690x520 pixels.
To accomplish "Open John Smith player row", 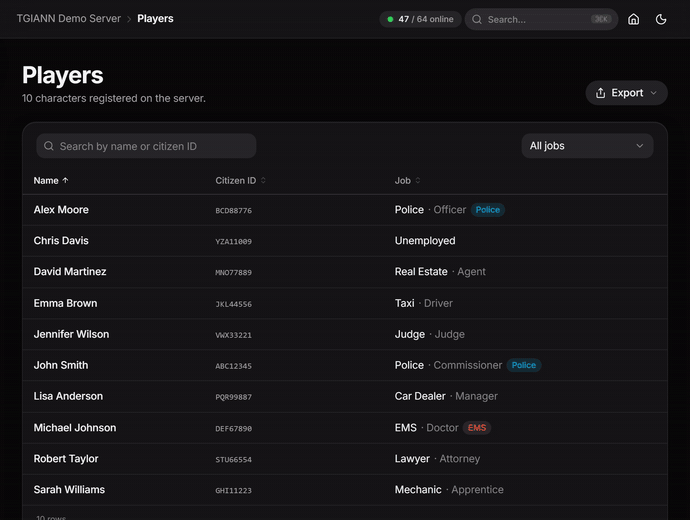I will coord(345,365).
